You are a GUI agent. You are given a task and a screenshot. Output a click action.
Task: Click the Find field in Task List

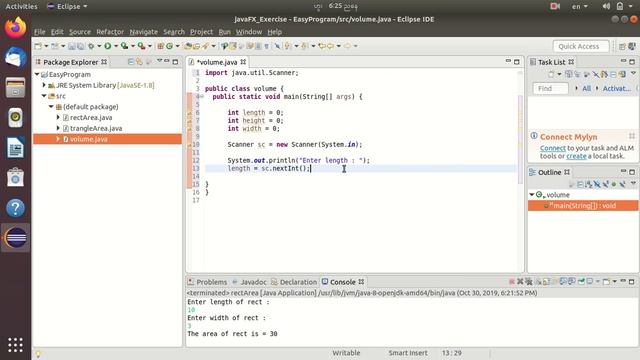550,88
